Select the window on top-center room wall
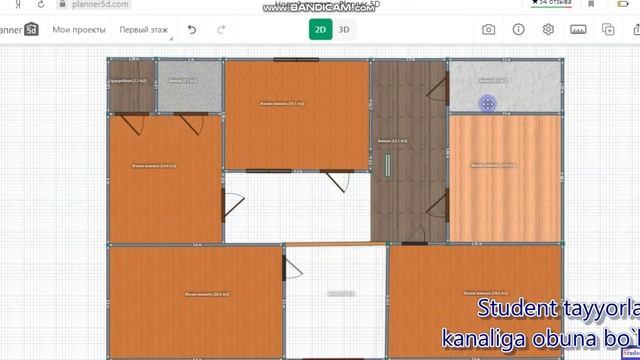 pyautogui.click(x=296, y=60)
